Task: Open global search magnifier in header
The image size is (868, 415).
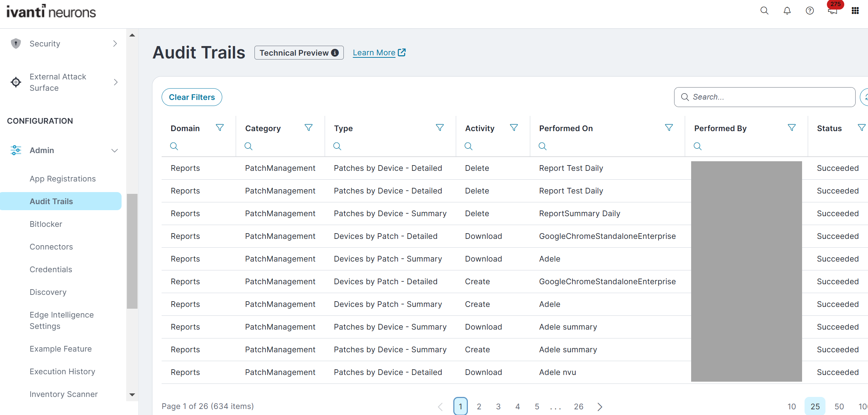Action: 765,11
